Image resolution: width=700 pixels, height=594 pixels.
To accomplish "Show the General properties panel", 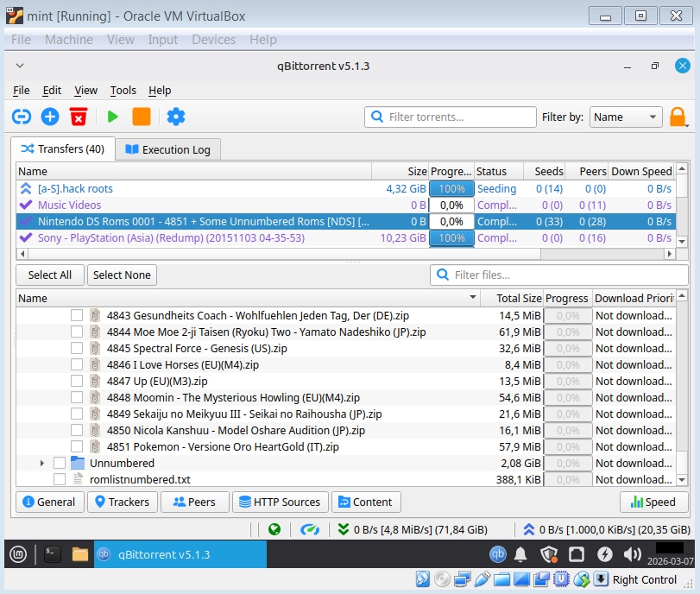I will (49, 502).
